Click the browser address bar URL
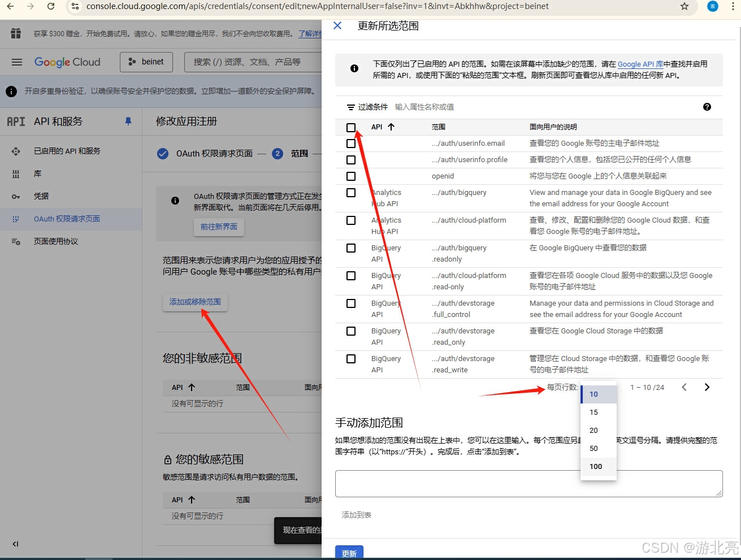The width and height of the screenshot is (741, 560). coord(318,6)
